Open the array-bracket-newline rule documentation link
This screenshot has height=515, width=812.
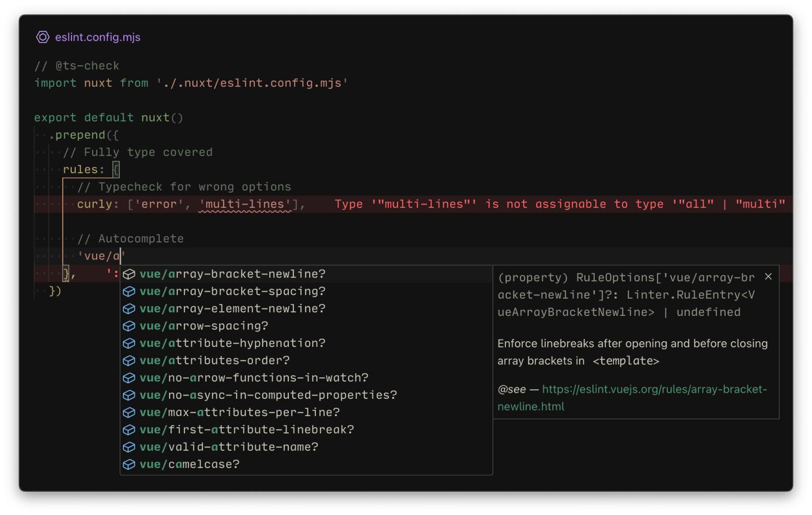[x=654, y=389]
